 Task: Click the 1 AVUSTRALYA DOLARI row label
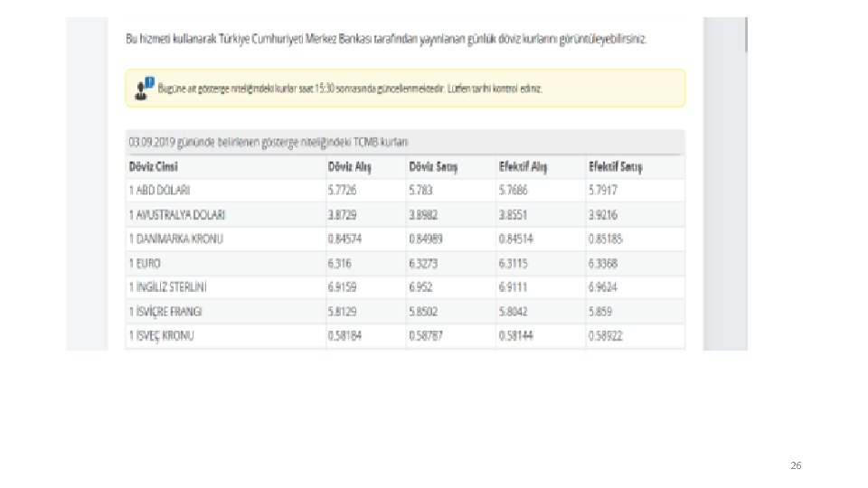pos(176,215)
